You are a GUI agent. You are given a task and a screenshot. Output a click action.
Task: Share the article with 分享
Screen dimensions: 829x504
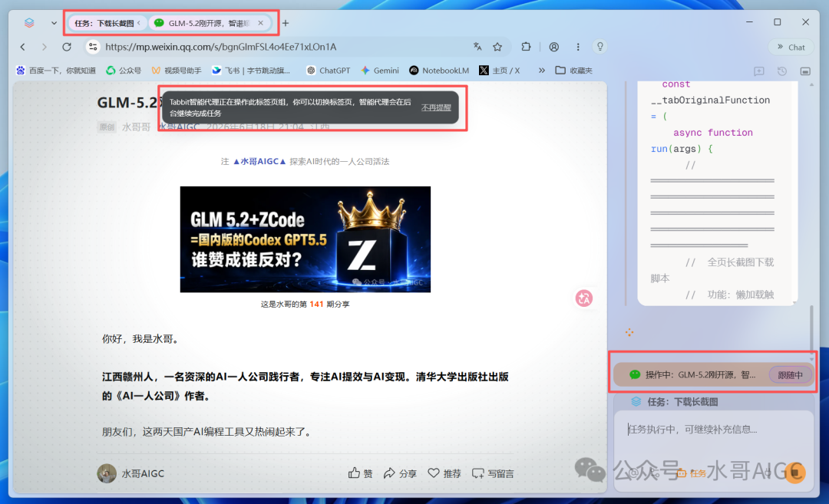pos(400,473)
